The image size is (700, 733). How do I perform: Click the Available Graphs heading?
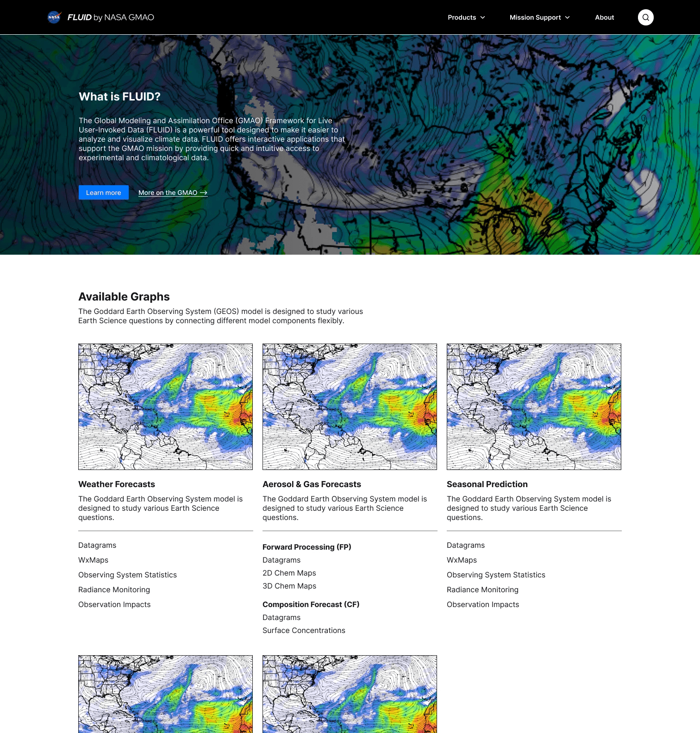pos(124,297)
